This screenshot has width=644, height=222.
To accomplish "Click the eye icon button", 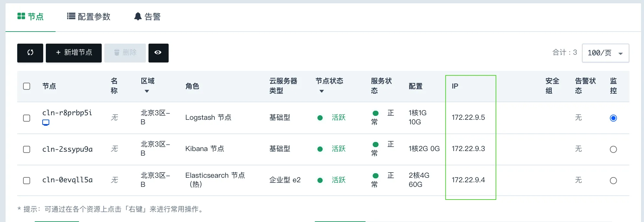I will pos(158,53).
